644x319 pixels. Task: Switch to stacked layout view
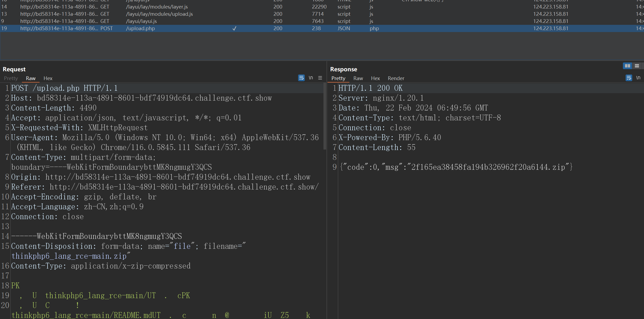coord(637,66)
